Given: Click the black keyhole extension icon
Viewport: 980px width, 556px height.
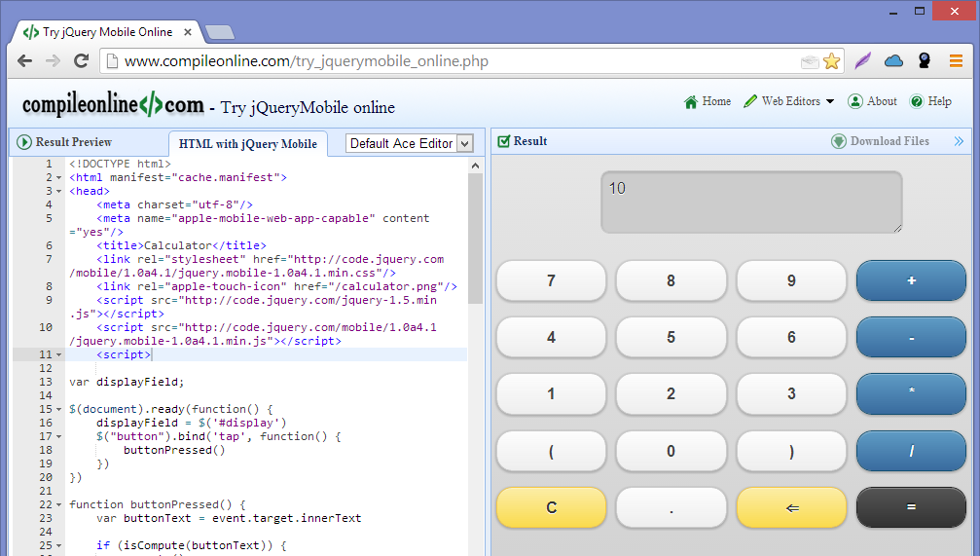Looking at the screenshot, I should click(x=925, y=60).
